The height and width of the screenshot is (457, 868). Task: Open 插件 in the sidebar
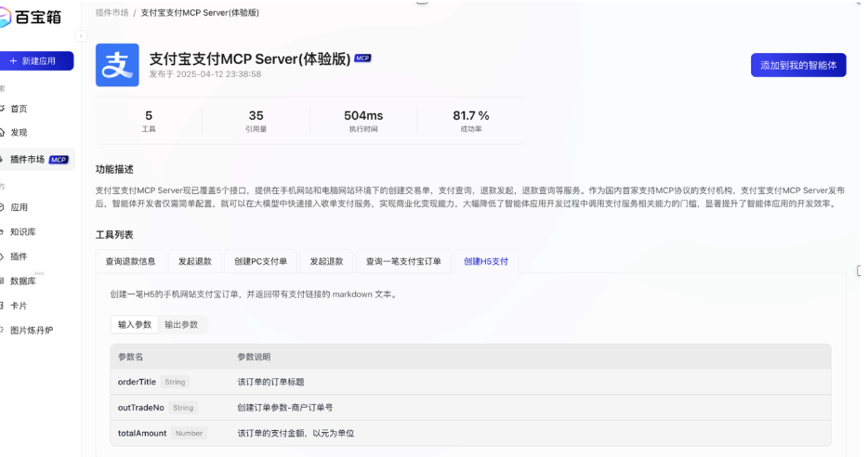pos(19,256)
